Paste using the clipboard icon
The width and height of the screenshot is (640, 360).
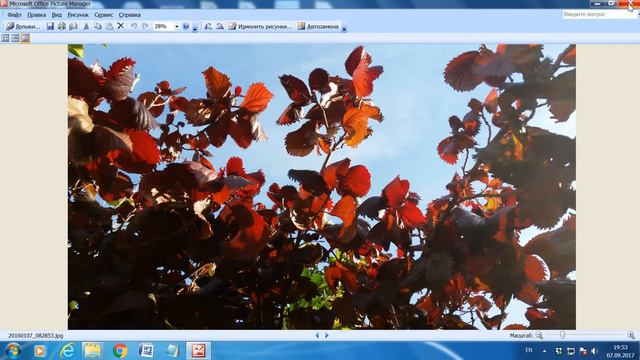[x=109, y=27]
